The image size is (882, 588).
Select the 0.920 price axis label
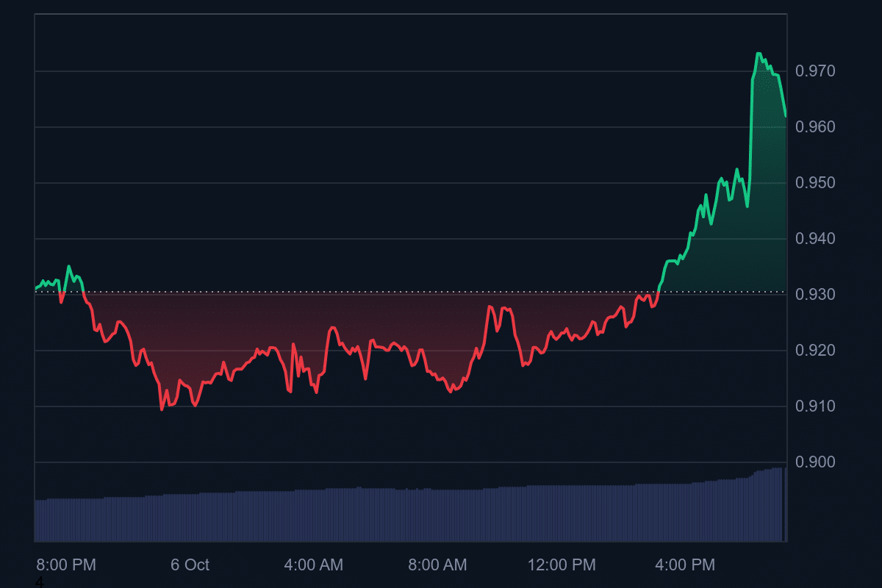pos(815,351)
